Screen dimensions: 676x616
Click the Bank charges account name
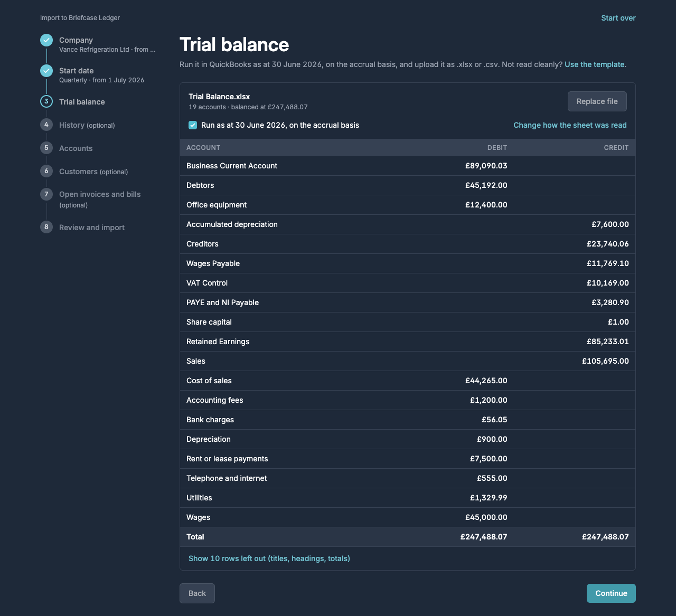click(210, 420)
